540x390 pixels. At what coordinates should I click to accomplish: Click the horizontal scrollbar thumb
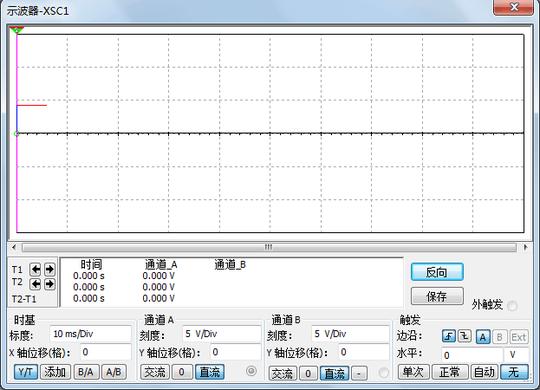[x=269, y=247]
